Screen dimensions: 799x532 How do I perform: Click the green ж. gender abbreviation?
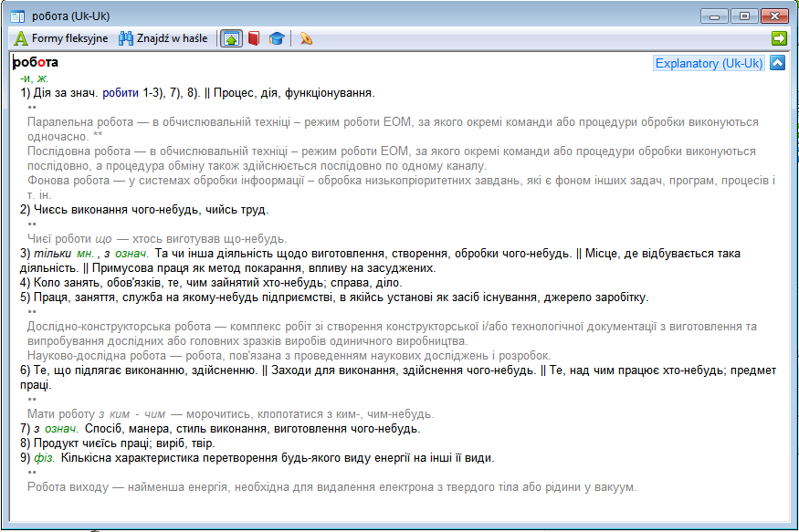click(44, 79)
